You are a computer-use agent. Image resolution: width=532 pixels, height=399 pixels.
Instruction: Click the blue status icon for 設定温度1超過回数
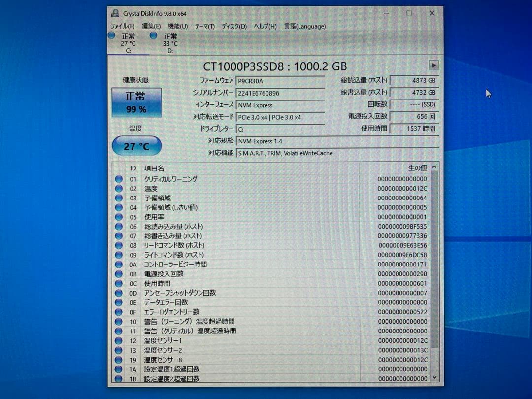click(x=119, y=369)
